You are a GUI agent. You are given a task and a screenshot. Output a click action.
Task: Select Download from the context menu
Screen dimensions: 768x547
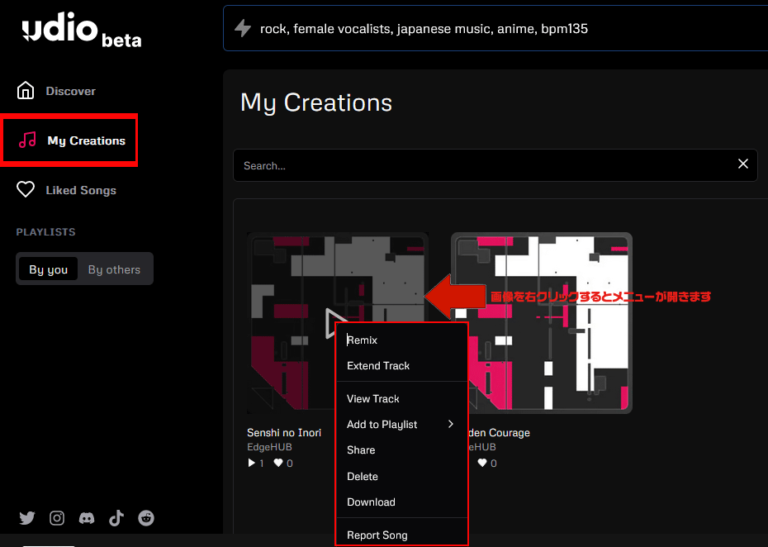[371, 502]
